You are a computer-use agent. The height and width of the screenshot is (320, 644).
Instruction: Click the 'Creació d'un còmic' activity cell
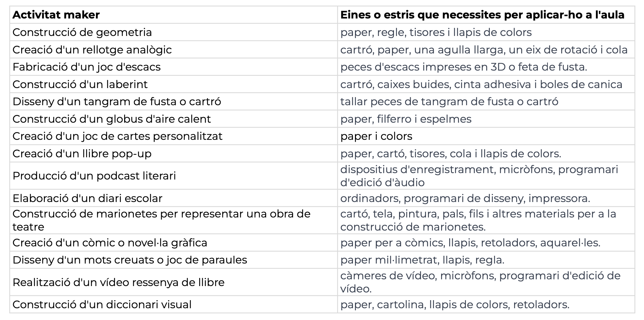click(110, 243)
